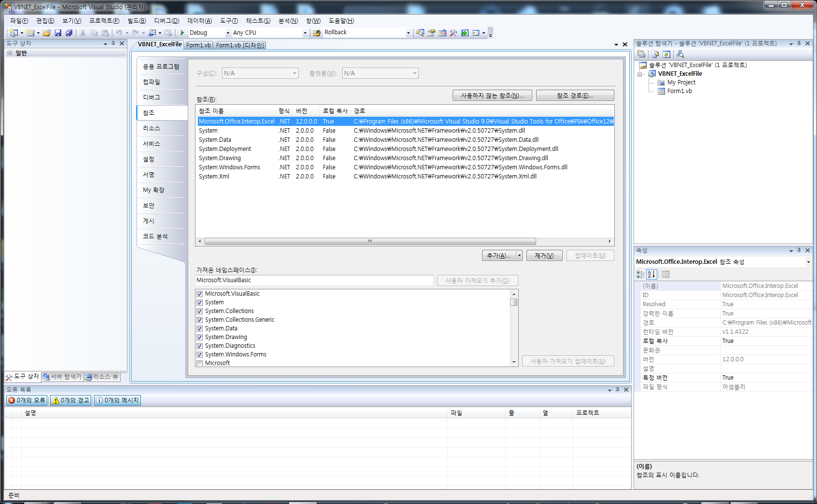Viewport: 817px width, 504px height.
Task: Open the Object Browser toolbar icon
Action: (x=443, y=33)
